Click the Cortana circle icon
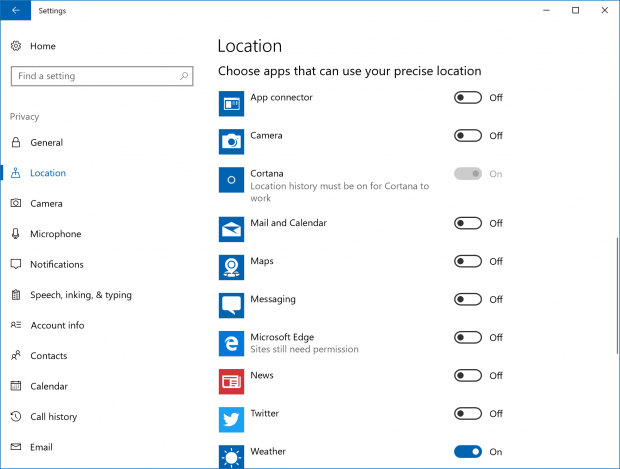 [x=231, y=180]
